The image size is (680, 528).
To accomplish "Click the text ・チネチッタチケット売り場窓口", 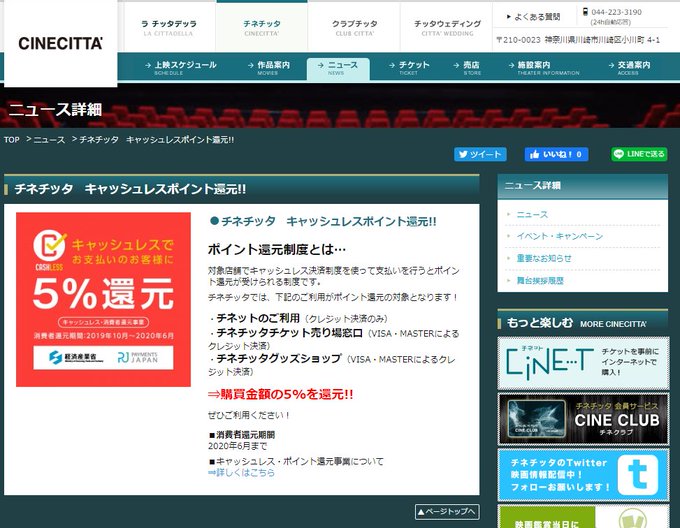I will coord(285,333).
